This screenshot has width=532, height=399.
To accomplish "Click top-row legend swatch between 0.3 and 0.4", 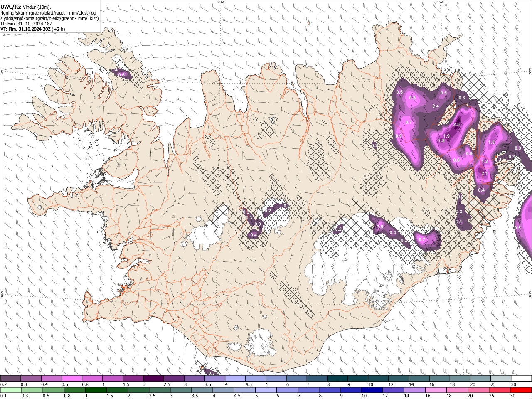I will [x=31, y=379].
